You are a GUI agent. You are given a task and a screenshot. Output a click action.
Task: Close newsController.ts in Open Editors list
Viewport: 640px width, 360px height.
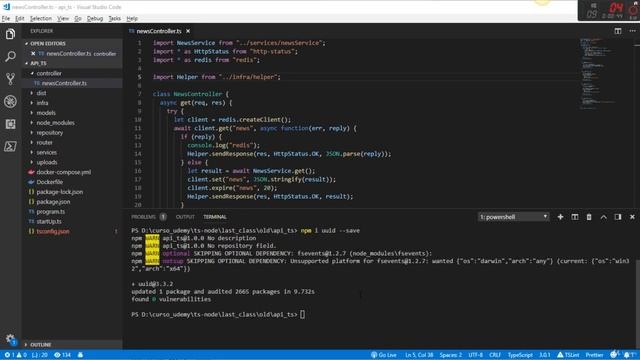pyautogui.click(x=33, y=53)
